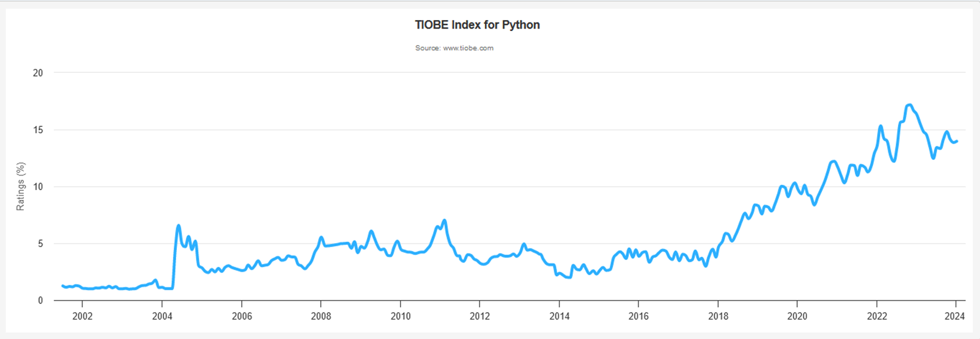Select the 2020 x-axis label

797,316
